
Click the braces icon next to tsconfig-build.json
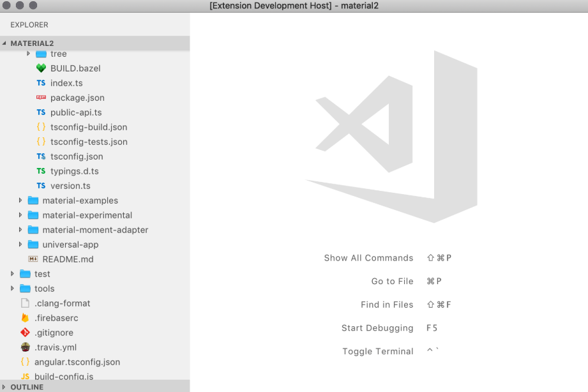click(x=40, y=127)
